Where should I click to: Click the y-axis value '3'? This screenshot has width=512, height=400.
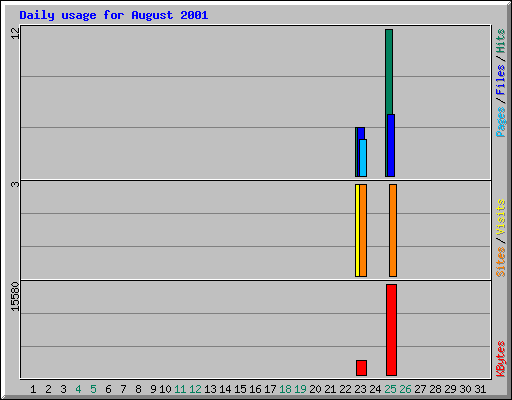pos(15,184)
